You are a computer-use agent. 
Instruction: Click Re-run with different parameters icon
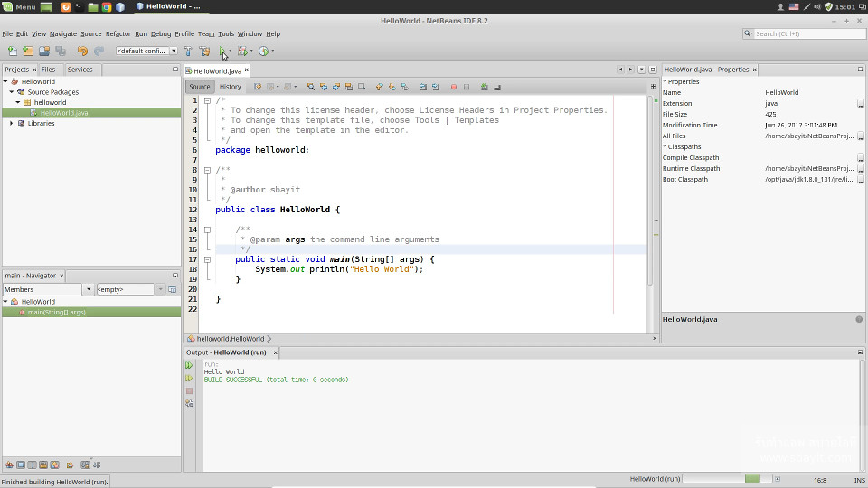click(189, 378)
